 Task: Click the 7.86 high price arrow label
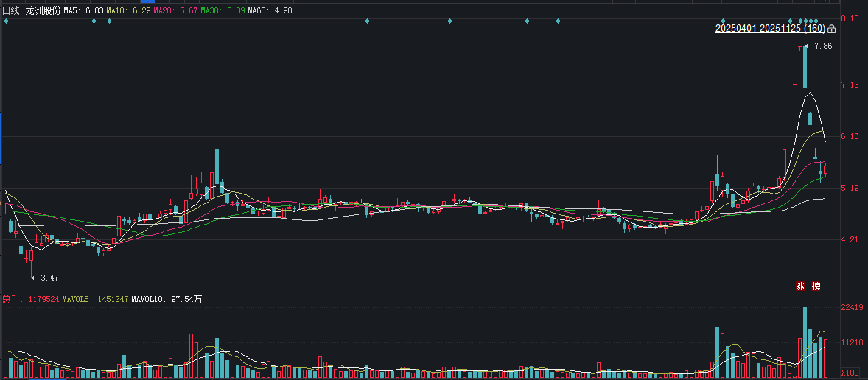822,46
